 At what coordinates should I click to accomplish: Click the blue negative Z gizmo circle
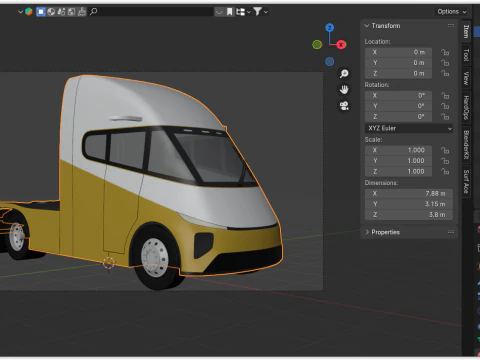coord(329,61)
